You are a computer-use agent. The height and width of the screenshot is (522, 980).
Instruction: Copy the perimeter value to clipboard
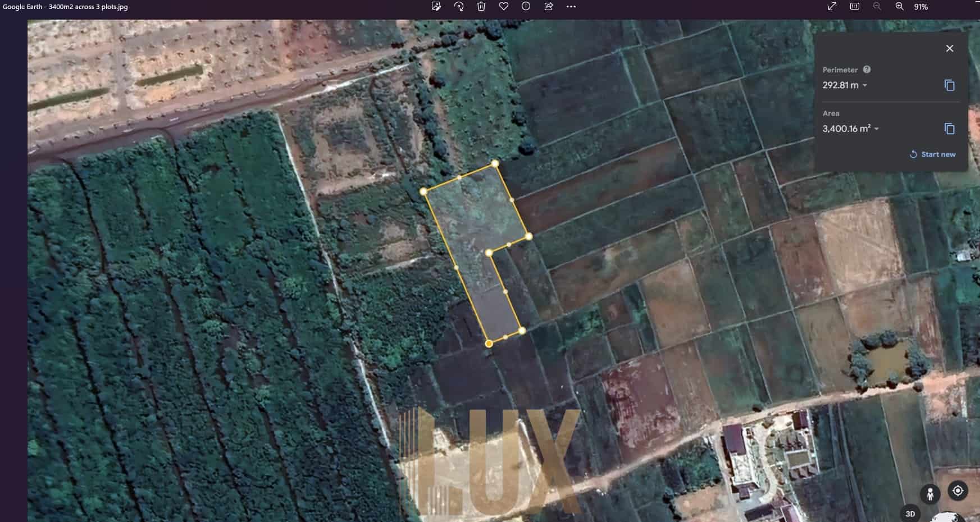[x=950, y=85]
